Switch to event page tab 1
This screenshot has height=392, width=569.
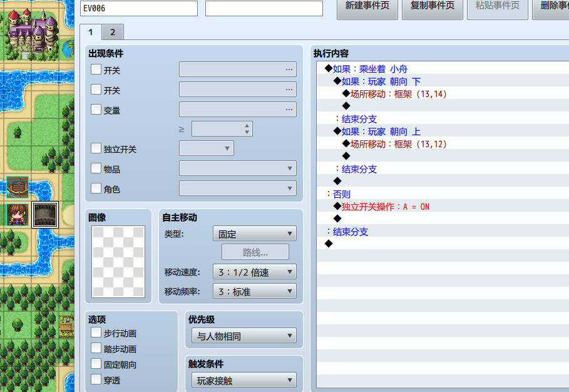(x=90, y=32)
